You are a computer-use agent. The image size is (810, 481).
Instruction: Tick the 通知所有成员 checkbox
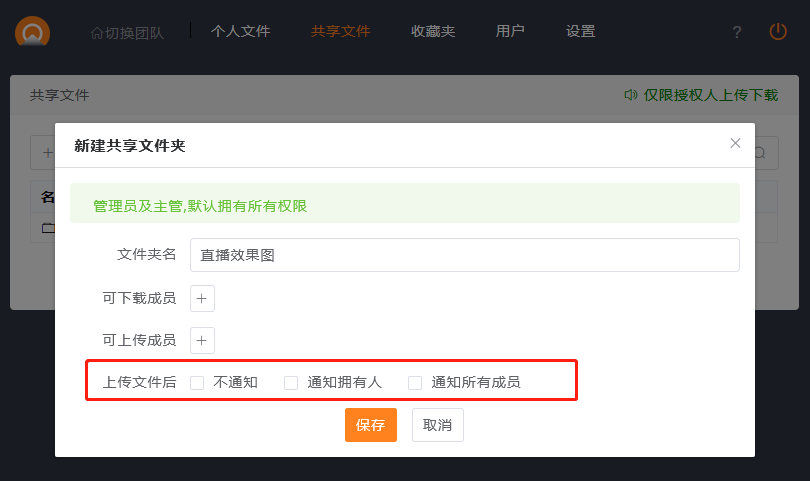[415, 382]
